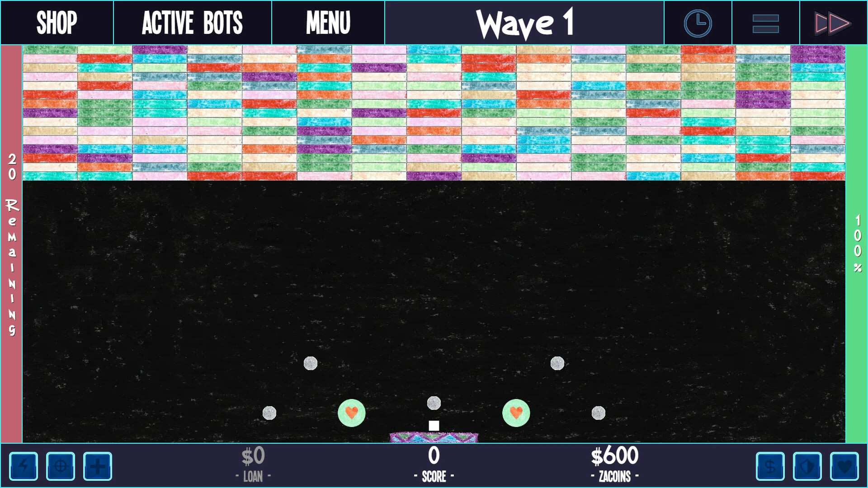Open the Active Bots panel

pos(191,23)
